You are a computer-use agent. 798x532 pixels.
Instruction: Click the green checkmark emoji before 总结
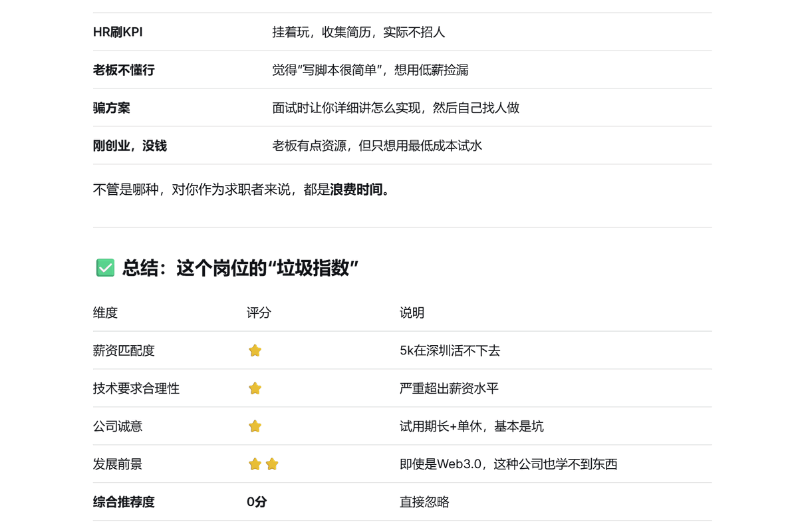105,268
